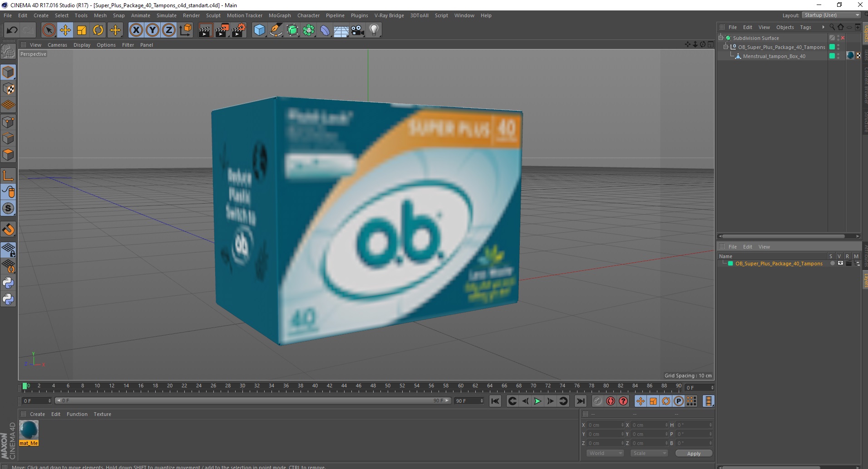The image size is (868, 469).
Task: Add Subdivision Surface generator
Action: coord(293,30)
